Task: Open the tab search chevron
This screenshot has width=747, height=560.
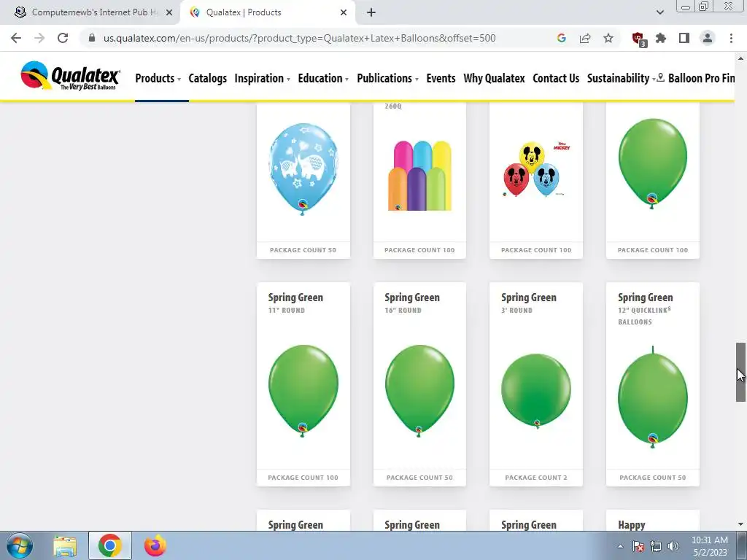Action: (659, 12)
